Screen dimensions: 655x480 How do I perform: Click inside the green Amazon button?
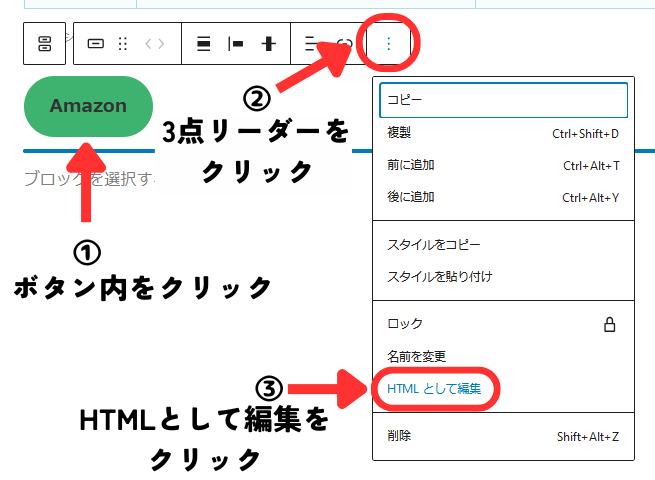point(89,106)
